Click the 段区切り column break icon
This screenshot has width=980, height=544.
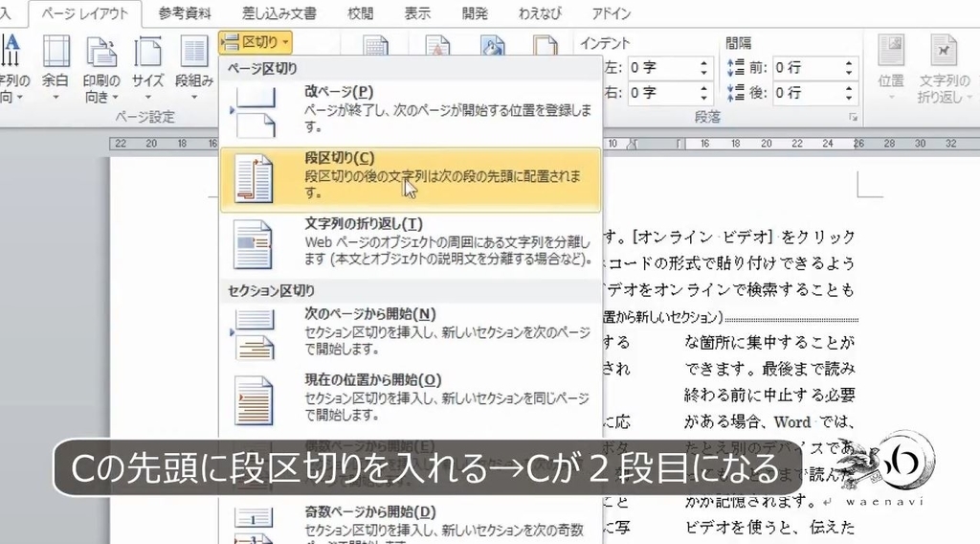pyautogui.click(x=254, y=179)
